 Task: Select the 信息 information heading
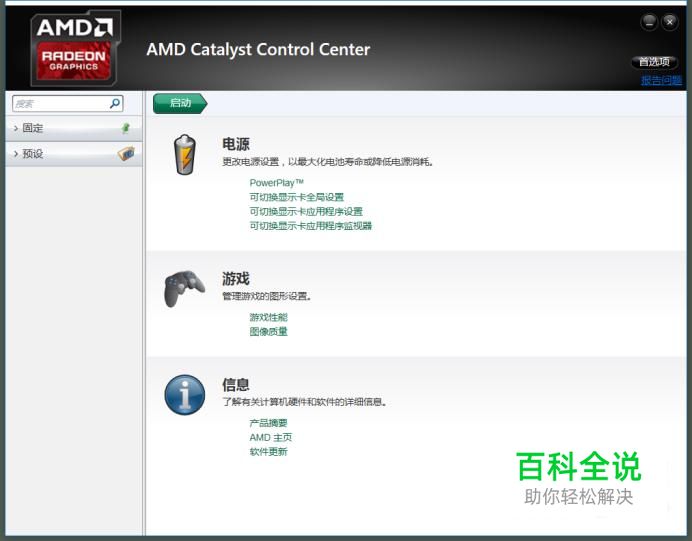pos(236,384)
